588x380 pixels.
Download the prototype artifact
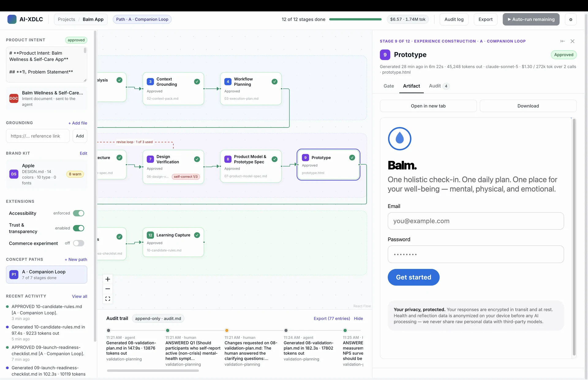pyautogui.click(x=528, y=106)
